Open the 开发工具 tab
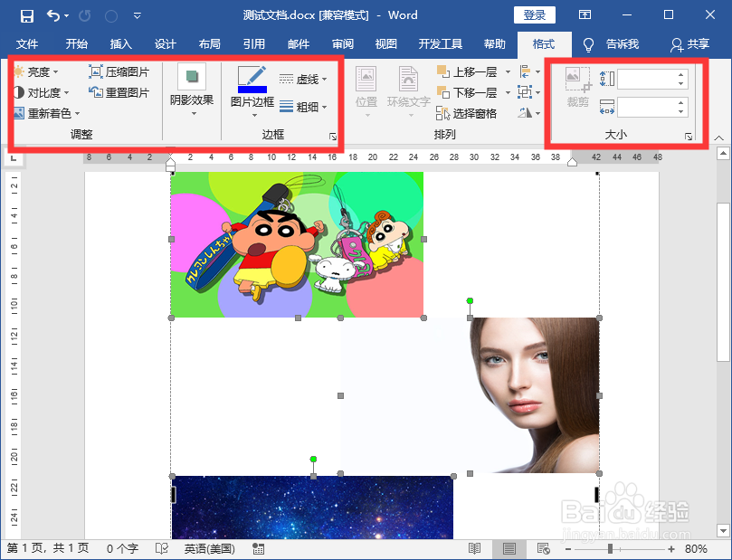732x560 pixels. pos(441,43)
